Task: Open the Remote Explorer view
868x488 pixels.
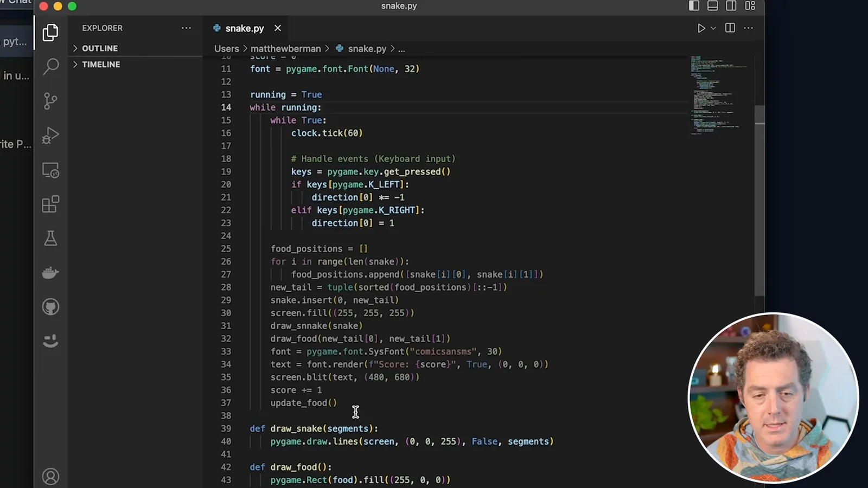Action: coord(50,170)
